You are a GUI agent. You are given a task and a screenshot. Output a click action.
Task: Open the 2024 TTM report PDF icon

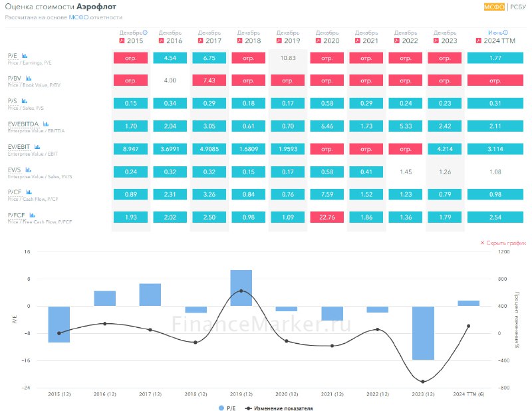click(x=479, y=41)
